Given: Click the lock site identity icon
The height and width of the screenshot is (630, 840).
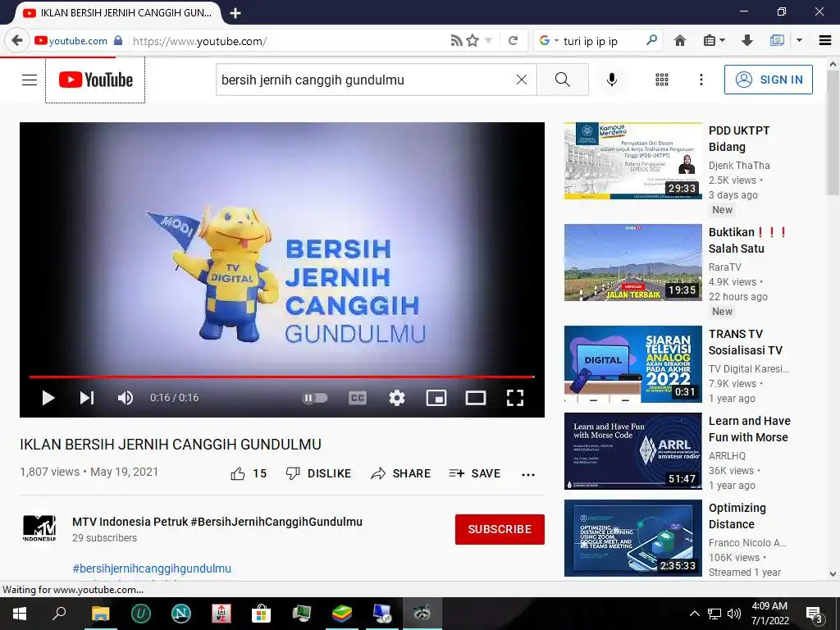Looking at the screenshot, I should click(x=118, y=41).
